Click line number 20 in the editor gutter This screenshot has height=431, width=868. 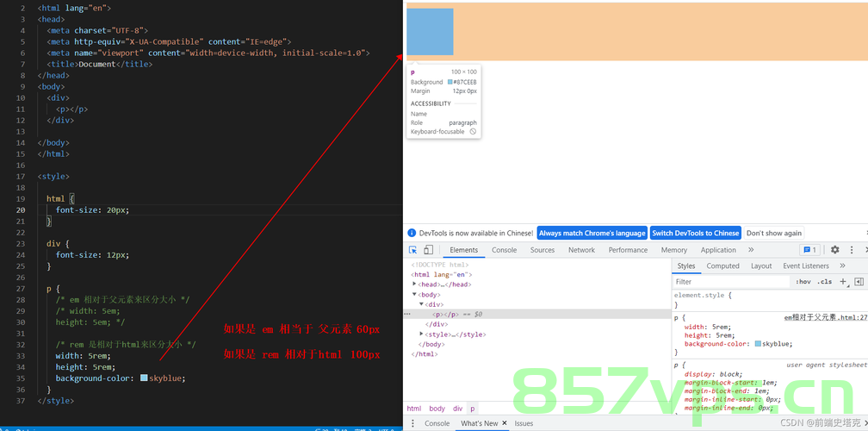21,210
